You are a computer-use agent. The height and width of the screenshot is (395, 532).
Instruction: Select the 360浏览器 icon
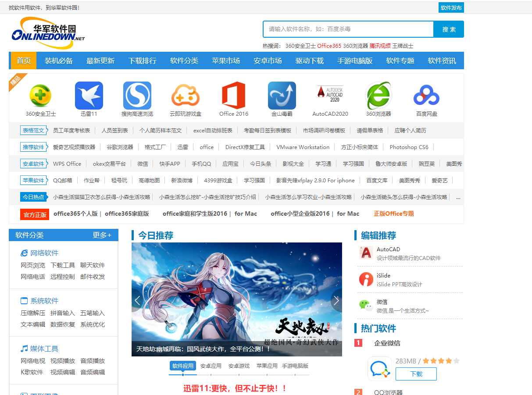(x=378, y=96)
